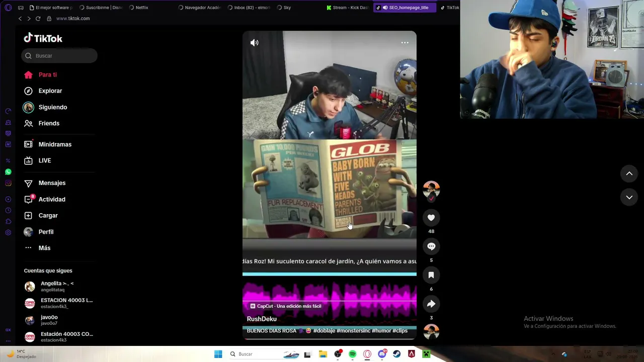Click the address bar showing www.tiktok.com
The width and height of the screenshot is (644, 362).
pyautogui.click(x=73, y=19)
